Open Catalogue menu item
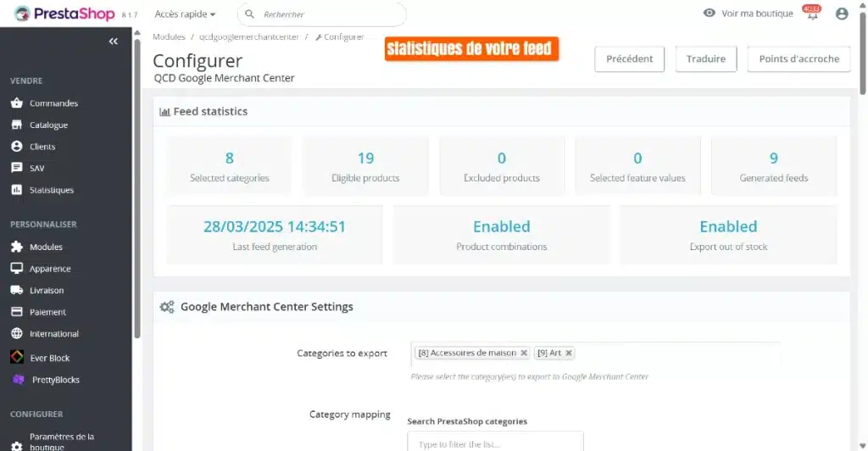Image resolution: width=868 pixels, height=451 pixels. pyautogui.click(x=48, y=125)
